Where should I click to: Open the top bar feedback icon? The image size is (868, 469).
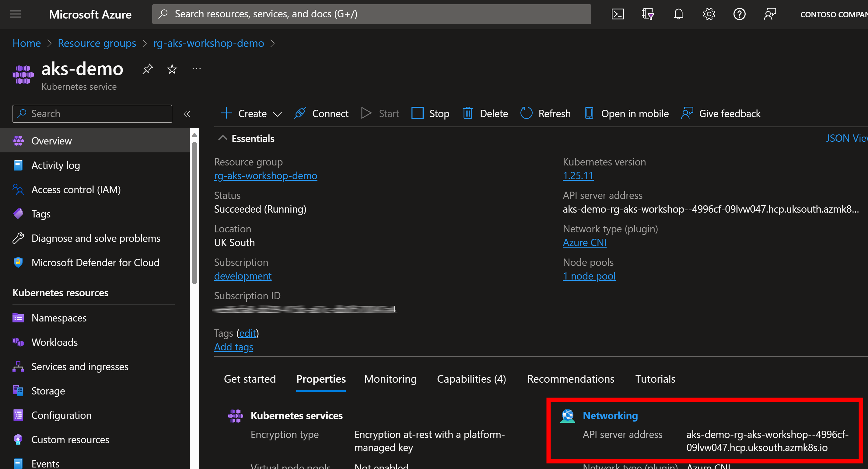tap(770, 14)
